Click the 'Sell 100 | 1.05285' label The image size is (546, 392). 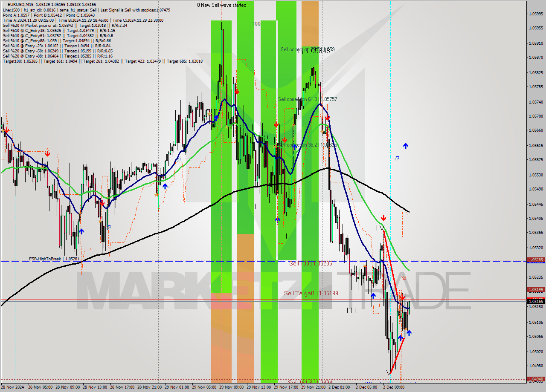[x=311, y=264]
